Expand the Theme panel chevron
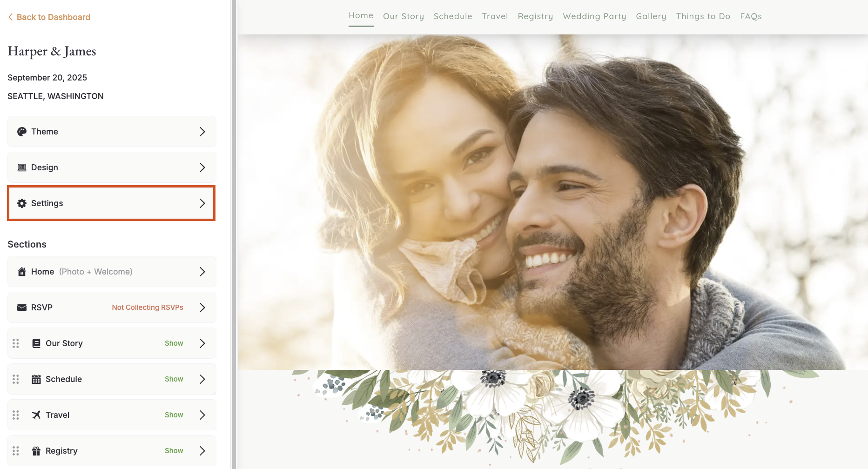This screenshot has height=469, width=868. click(202, 132)
